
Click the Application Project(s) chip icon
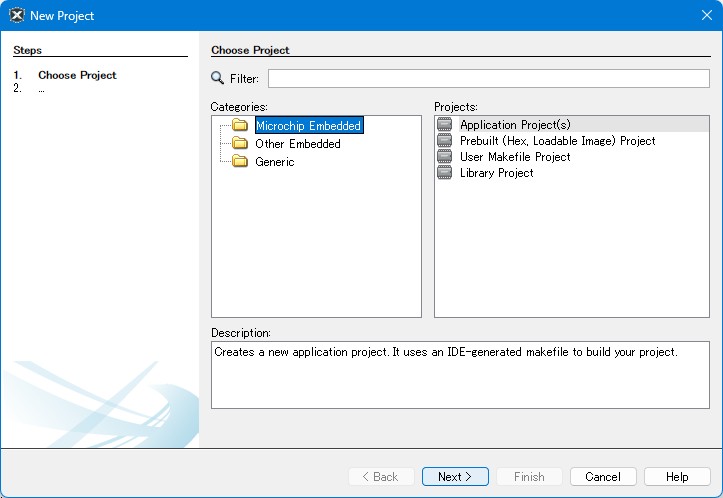445,125
